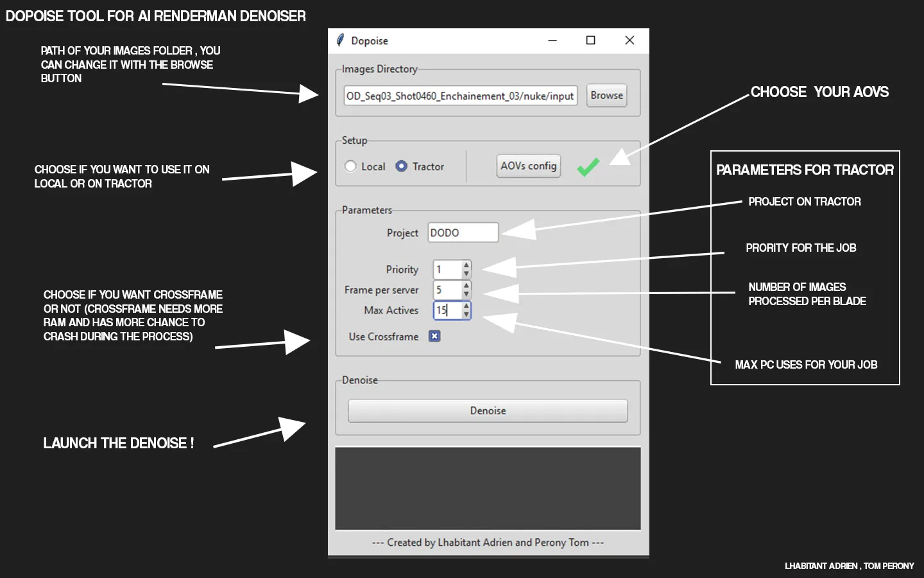Screen dimensions: 924x578
Task: Click the Browse button
Action: [x=606, y=96]
